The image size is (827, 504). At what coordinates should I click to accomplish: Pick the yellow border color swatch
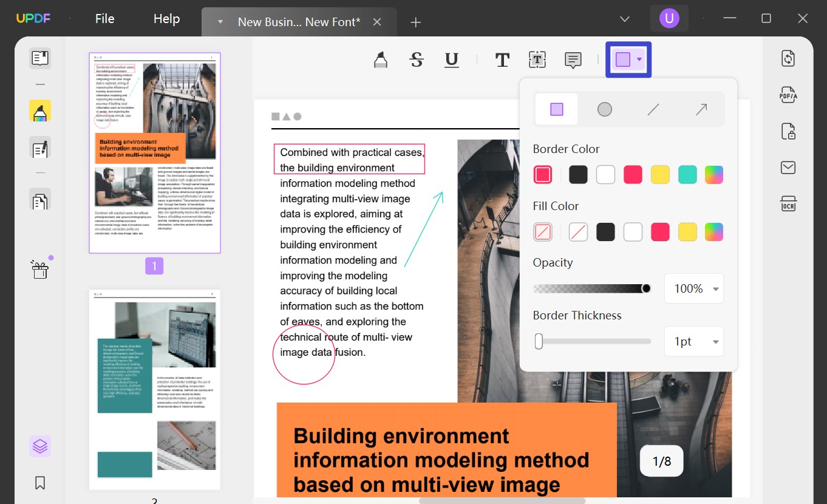(660, 174)
